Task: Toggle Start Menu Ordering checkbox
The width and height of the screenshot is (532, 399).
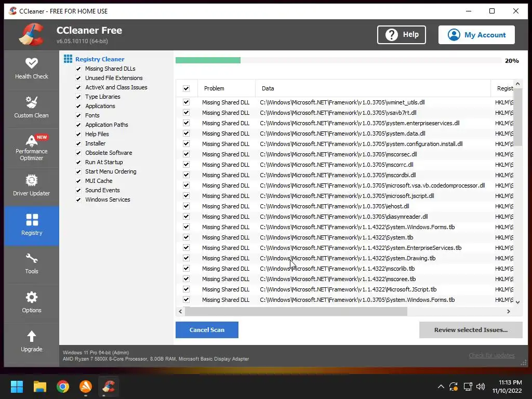Action: [78, 171]
